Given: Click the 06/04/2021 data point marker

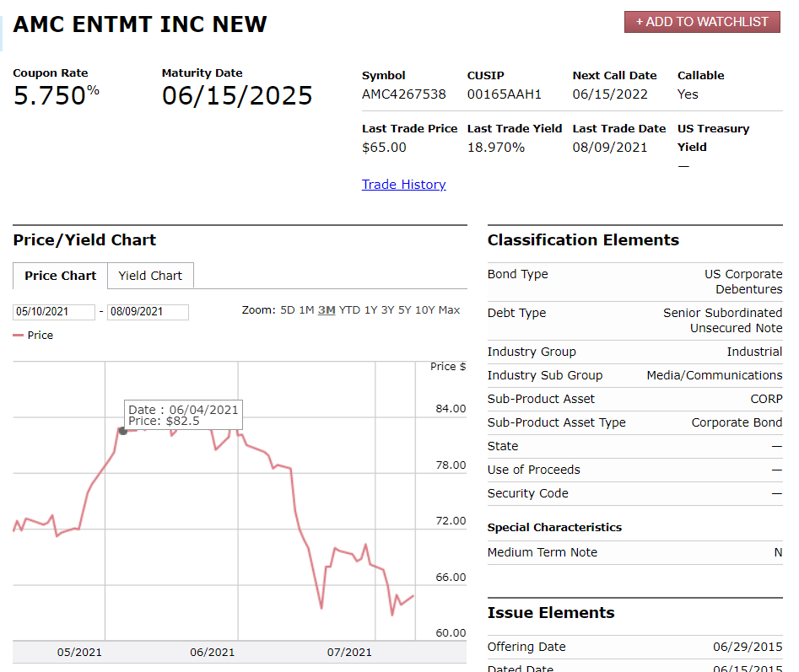Looking at the screenshot, I should pos(123,431).
